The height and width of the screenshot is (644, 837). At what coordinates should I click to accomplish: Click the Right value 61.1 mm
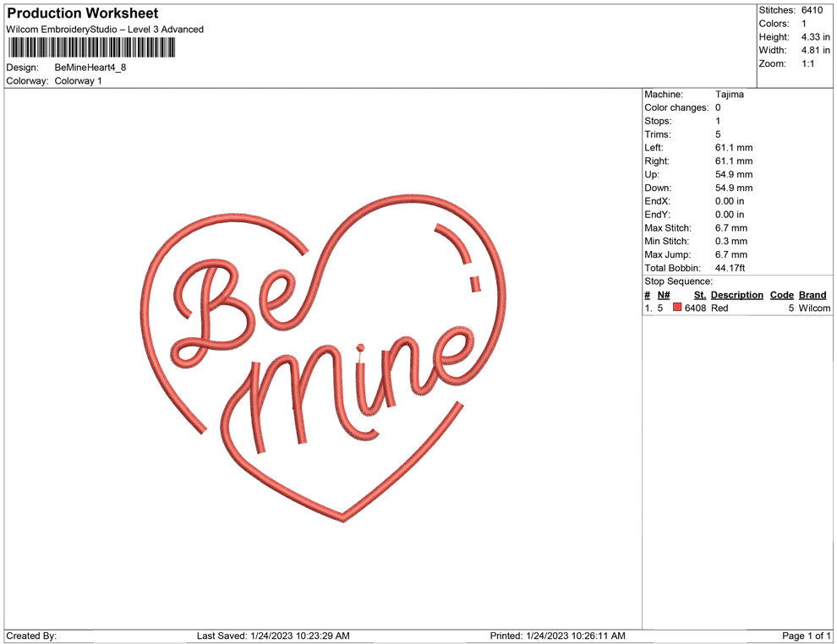pyautogui.click(x=734, y=161)
